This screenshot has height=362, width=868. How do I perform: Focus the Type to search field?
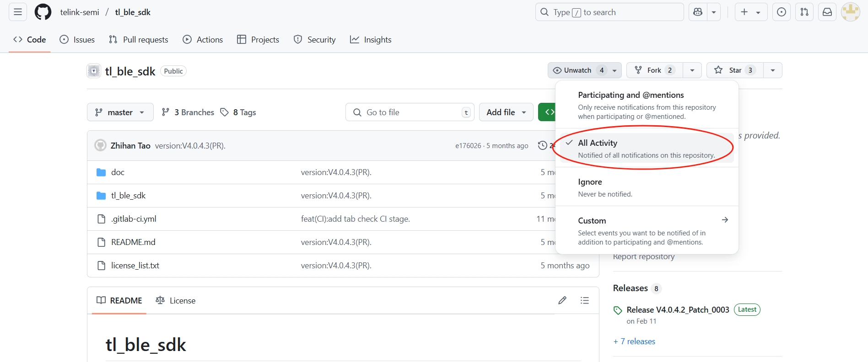tap(609, 12)
